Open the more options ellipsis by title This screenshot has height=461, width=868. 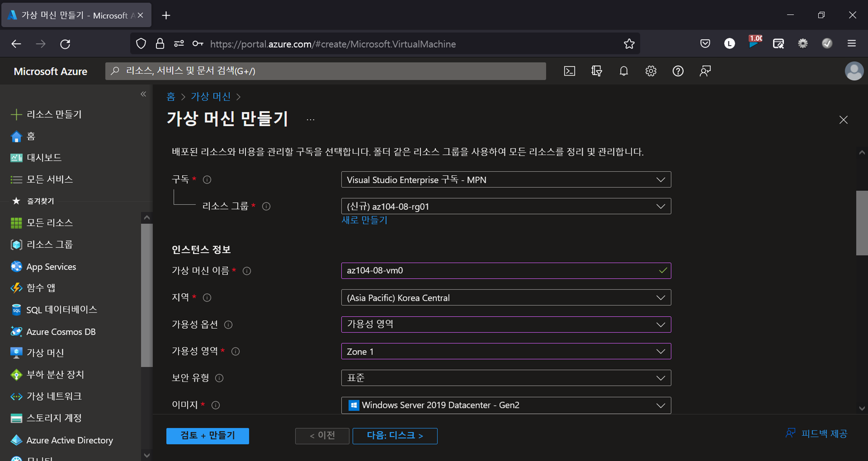(x=310, y=120)
